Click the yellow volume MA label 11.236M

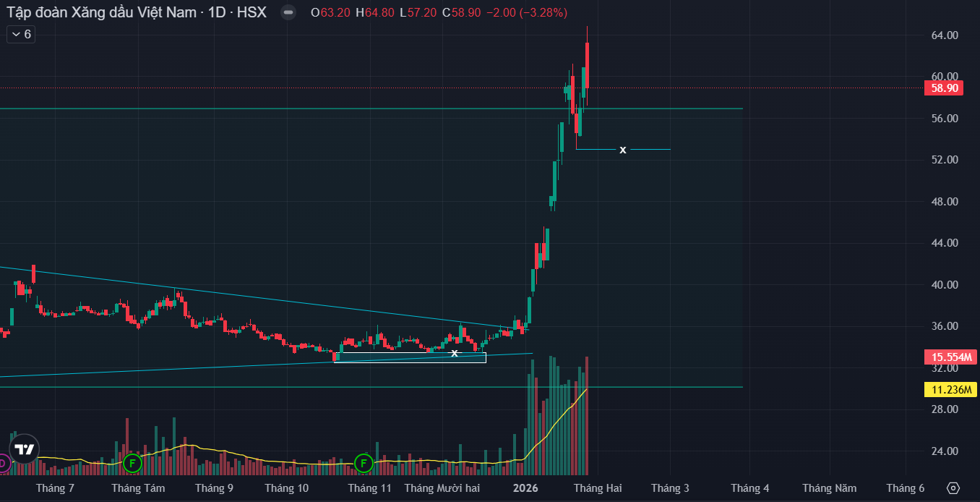[x=950, y=390]
